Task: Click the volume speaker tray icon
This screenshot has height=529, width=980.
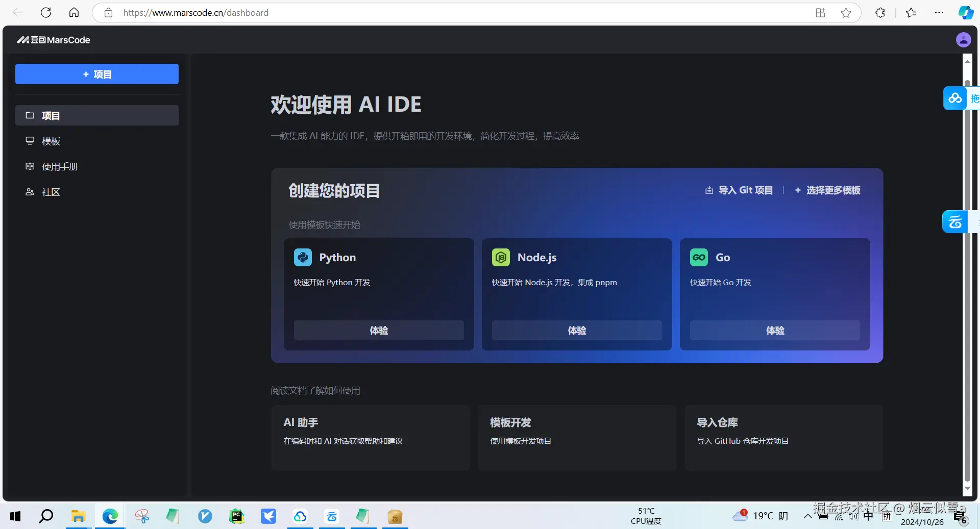Action: (x=853, y=516)
